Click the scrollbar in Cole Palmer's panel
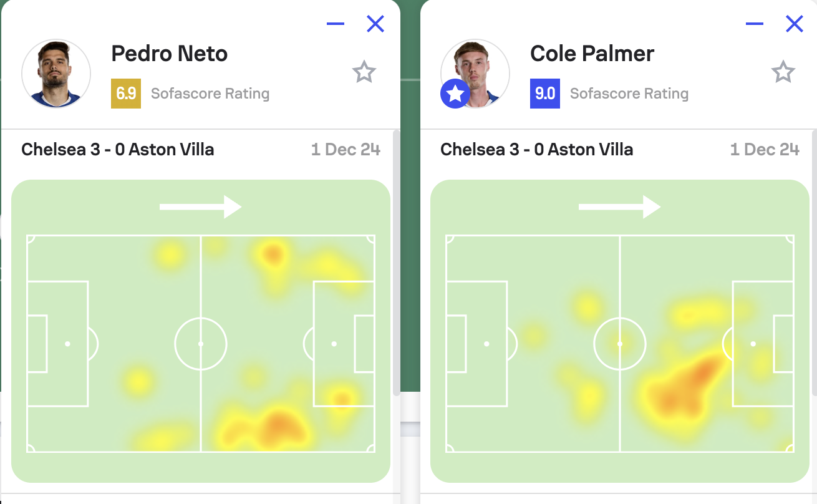The width and height of the screenshot is (817, 504). pyautogui.click(x=815, y=262)
